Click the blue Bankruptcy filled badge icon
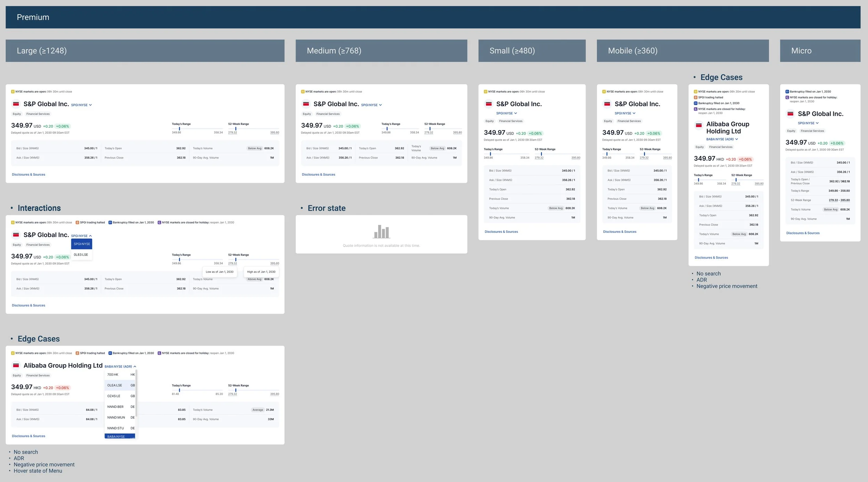This screenshot has height=482, width=868. [110, 222]
